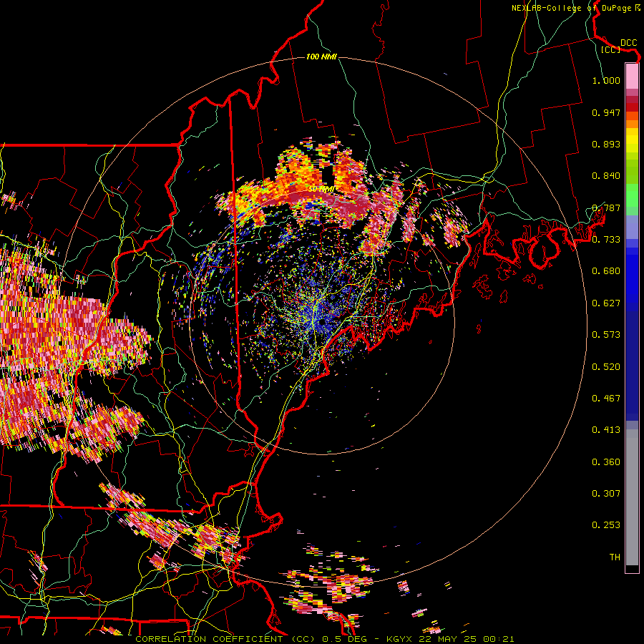Pick the orange segment of the color bar
644x644 pixels.
coord(632,124)
